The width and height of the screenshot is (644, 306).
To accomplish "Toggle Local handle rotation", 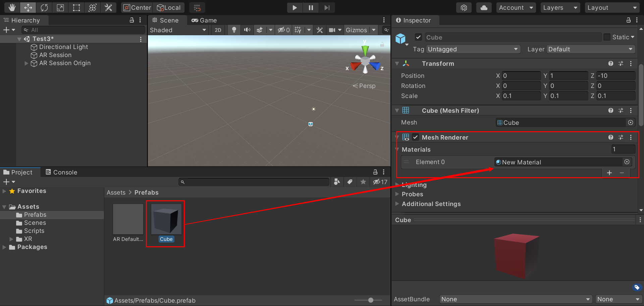I will coord(169,7).
